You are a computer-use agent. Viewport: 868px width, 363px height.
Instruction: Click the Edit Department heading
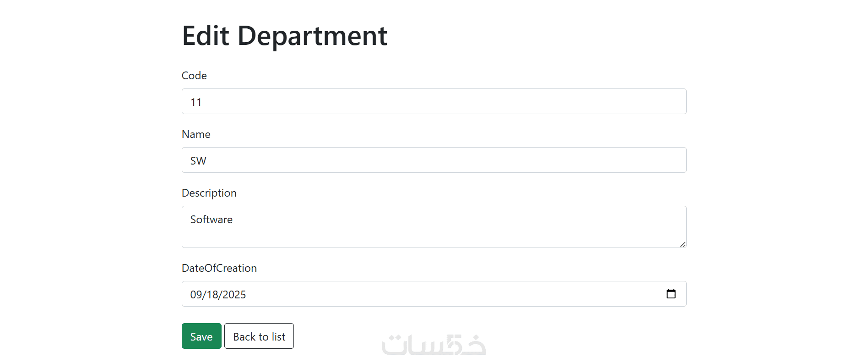point(284,36)
